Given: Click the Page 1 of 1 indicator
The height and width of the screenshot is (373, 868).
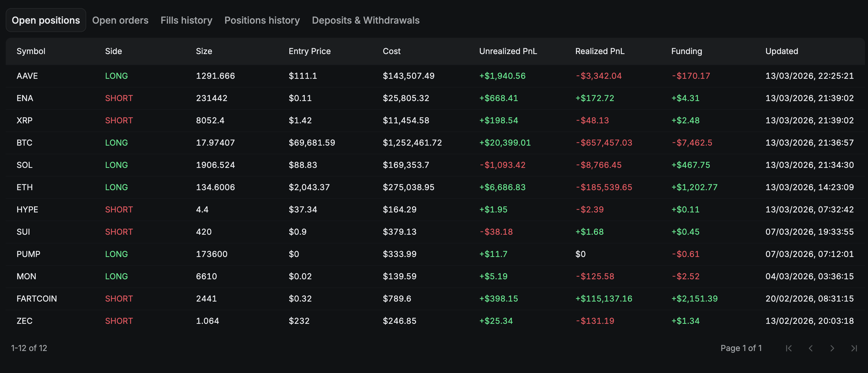Looking at the screenshot, I should [741, 348].
